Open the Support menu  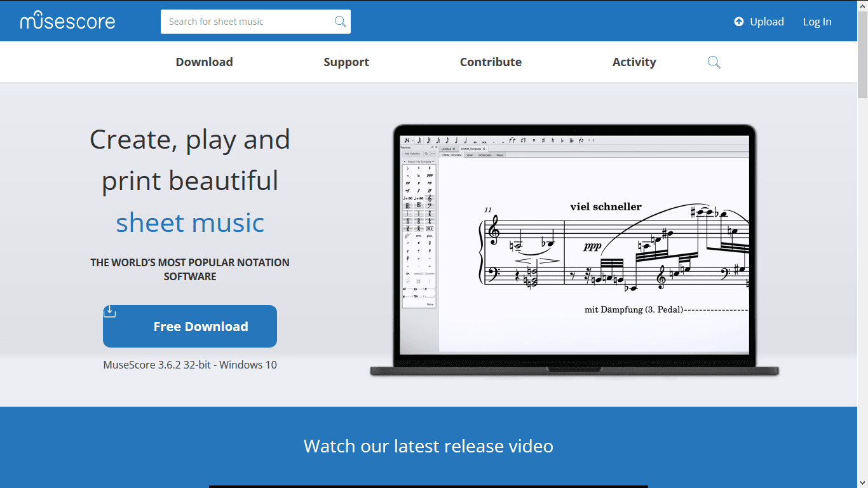[x=346, y=62]
